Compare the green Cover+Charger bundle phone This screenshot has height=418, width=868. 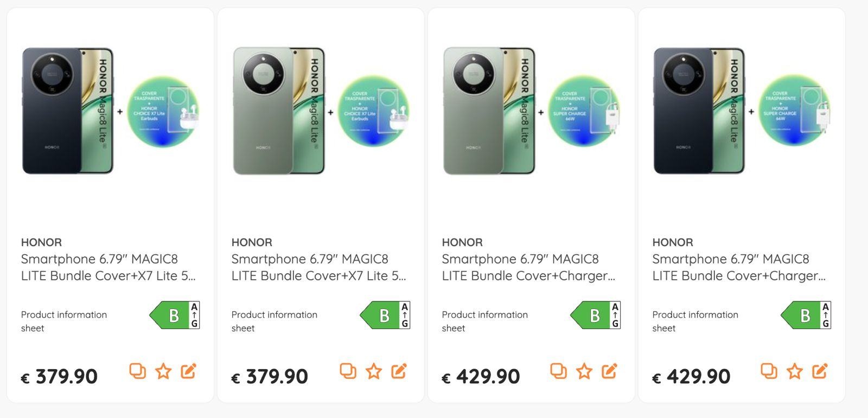coord(558,371)
